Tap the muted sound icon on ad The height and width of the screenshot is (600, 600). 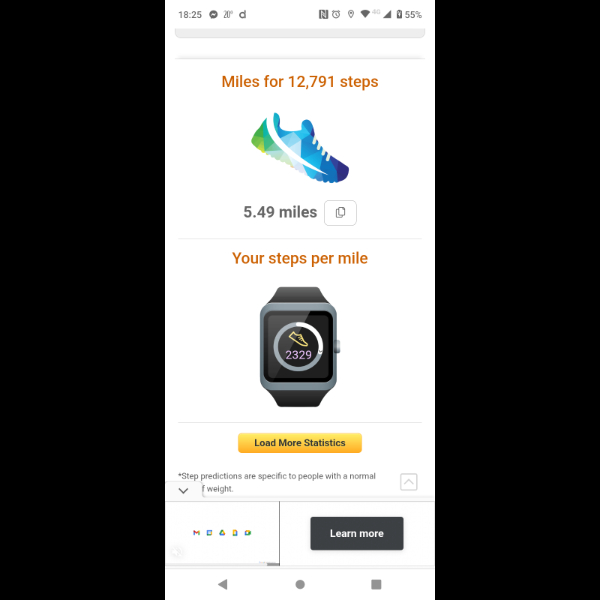point(177,552)
